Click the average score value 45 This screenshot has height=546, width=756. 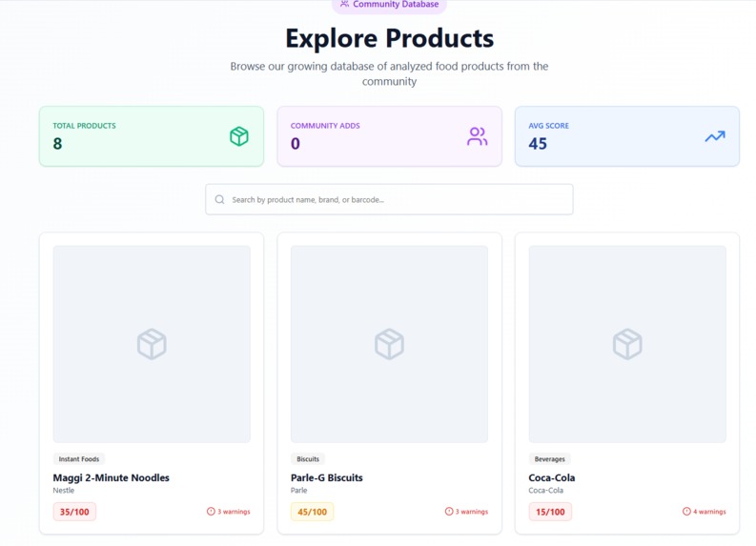(538, 144)
